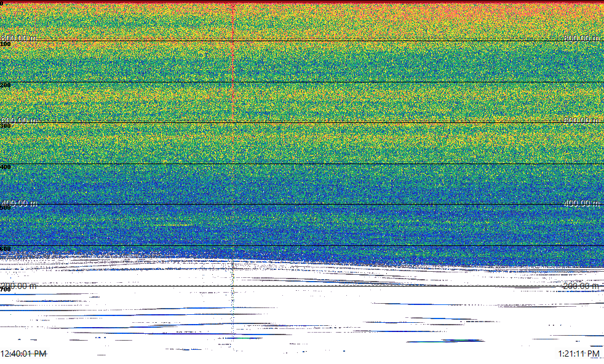Viewport: 604px width, 364px height.
Task: Click the 1:21:11 PM end timestamp
Action: point(579,354)
